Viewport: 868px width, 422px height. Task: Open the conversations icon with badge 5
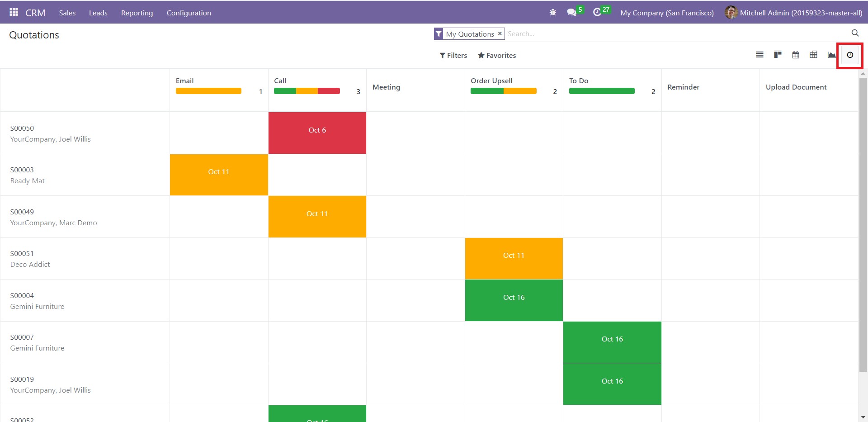[x=575, y=11]
